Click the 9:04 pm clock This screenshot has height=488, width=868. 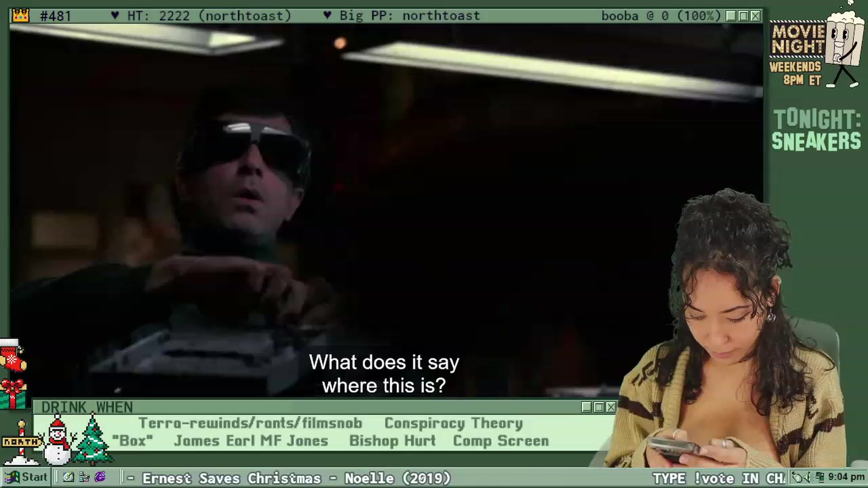point(846,477)
